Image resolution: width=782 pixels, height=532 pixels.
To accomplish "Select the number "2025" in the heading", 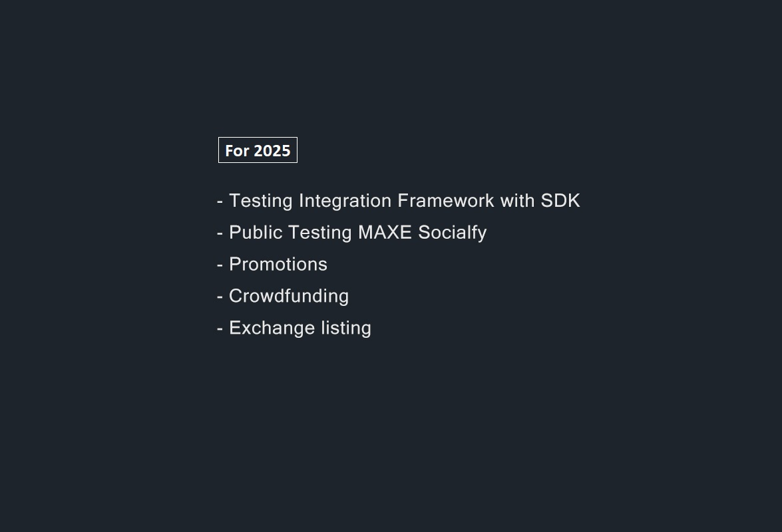I will pyautogui.click(x=272, y=151).
